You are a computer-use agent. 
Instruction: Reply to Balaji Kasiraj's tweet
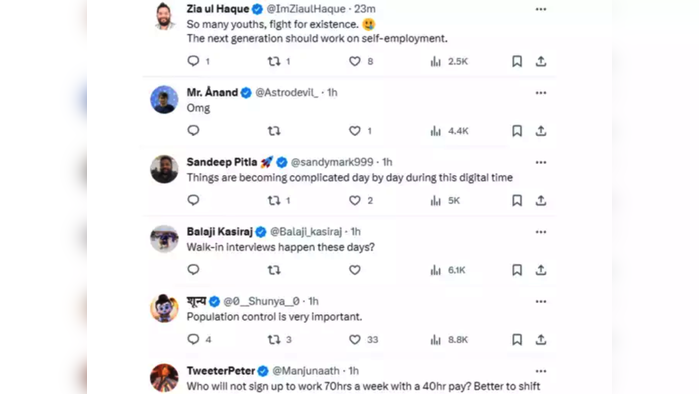pos(193,270)
